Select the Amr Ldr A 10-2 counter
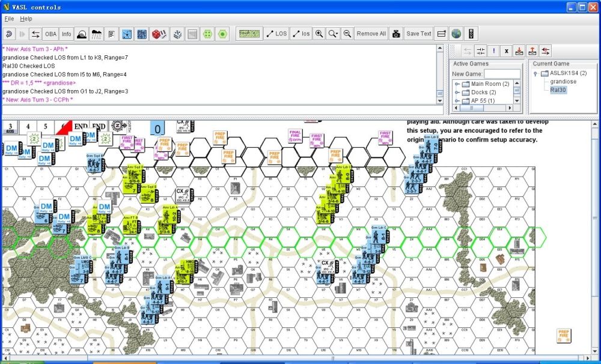This screenshot has height=364, width=601. coord(171,214)
